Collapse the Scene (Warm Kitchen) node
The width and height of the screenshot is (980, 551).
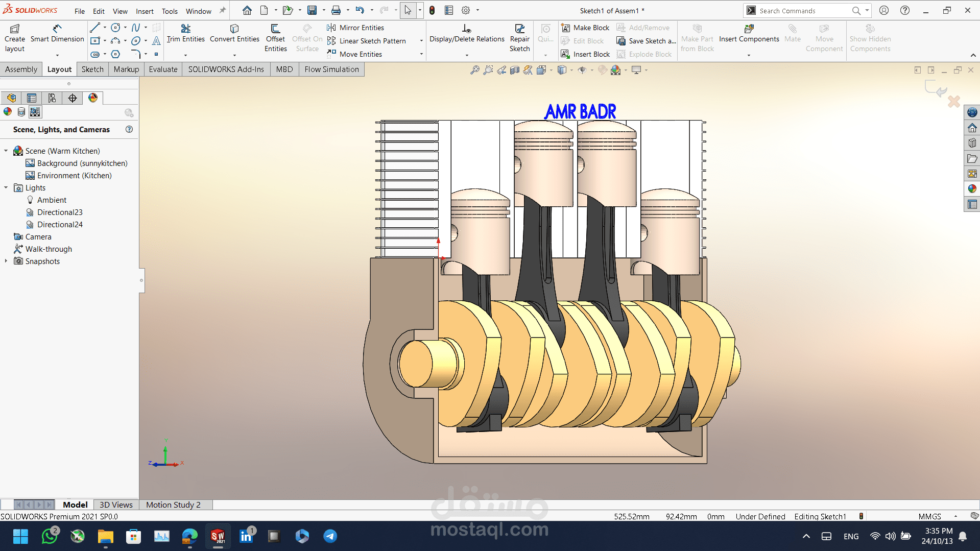point(6,151)
